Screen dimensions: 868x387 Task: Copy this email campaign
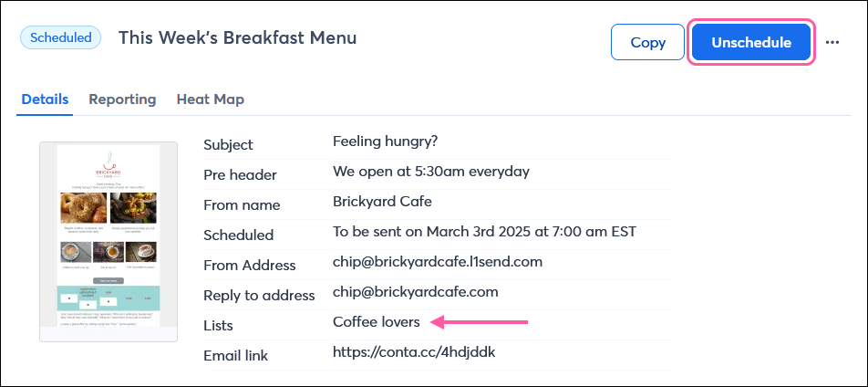point(647,42)
